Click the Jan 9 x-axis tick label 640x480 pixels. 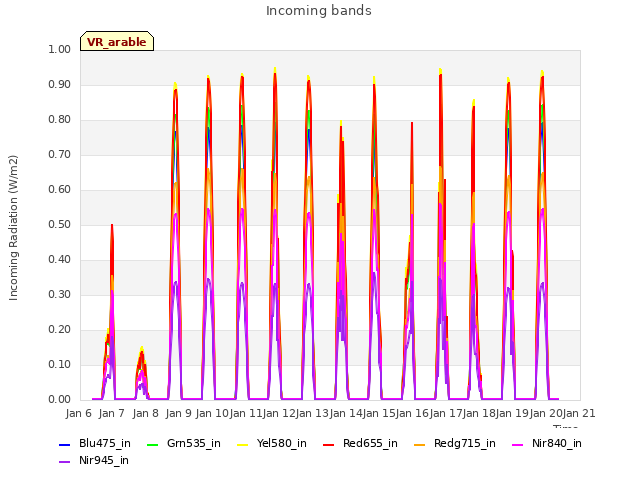[179, 413]
